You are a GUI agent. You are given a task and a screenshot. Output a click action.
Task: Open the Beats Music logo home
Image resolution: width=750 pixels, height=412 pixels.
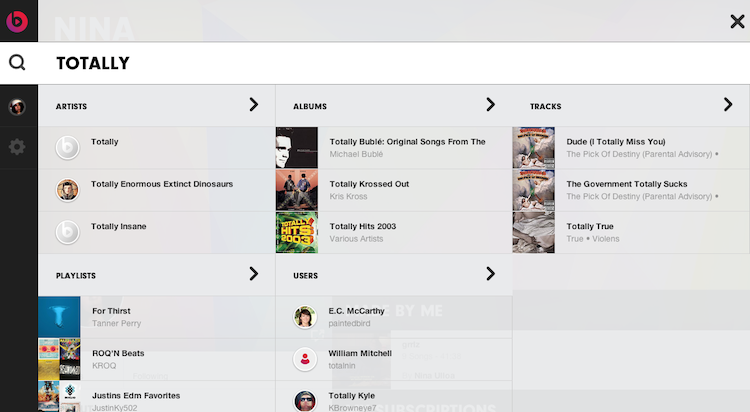(17, 21)
